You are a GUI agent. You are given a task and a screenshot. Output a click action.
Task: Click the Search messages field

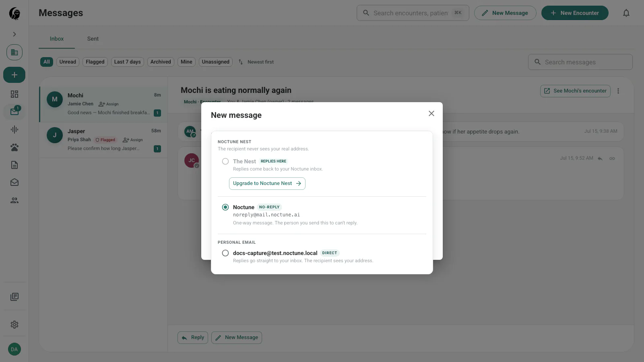pos(580,62)
